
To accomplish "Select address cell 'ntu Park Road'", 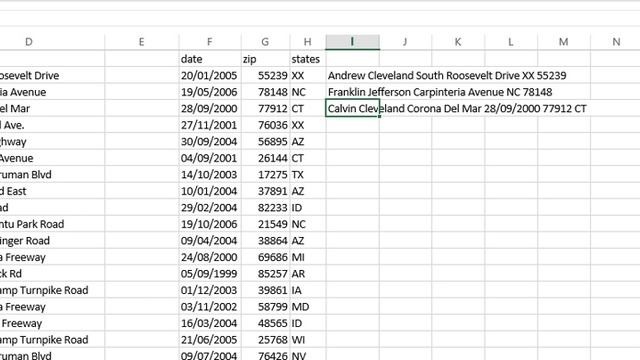I will click(x=52, y=224).
